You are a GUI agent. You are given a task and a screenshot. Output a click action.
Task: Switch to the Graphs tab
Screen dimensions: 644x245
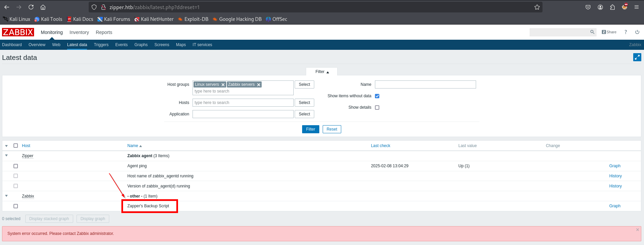141,45
